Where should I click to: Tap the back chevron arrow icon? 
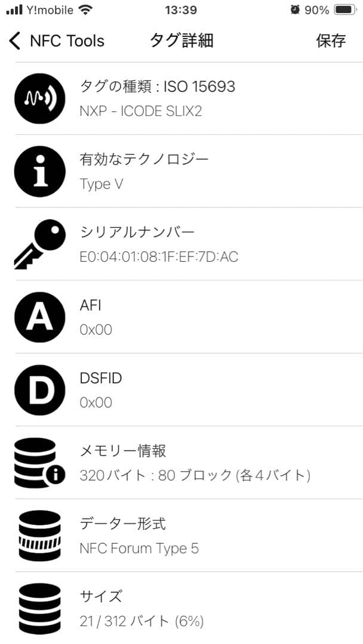tap(13, 41)
